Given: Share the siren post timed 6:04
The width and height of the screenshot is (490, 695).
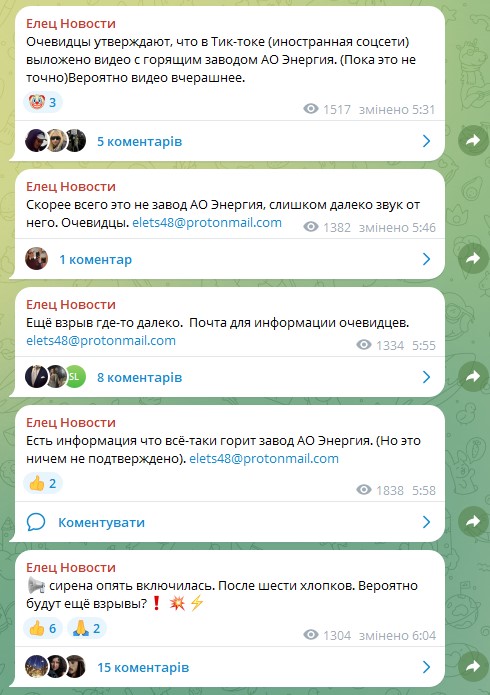Looking at the screenshot, I should point(473,666).
